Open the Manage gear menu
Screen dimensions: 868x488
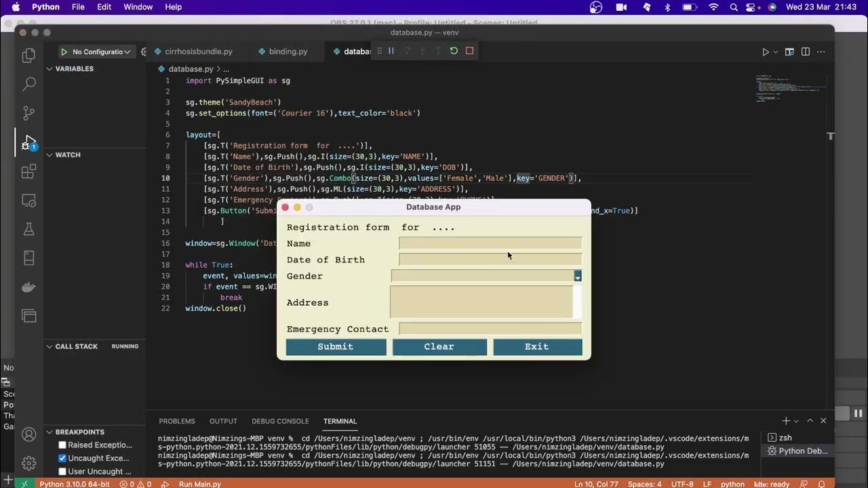28,464
